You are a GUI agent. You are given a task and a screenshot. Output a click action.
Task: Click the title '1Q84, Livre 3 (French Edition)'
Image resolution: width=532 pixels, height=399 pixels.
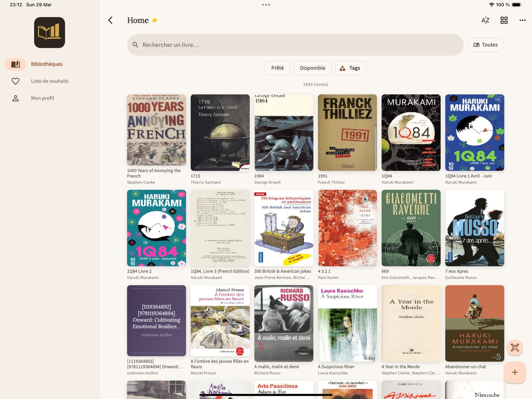point(220,272)
